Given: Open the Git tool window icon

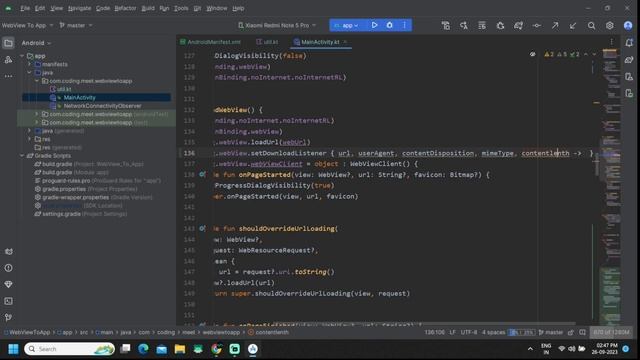Looking at the screenshot, I should [x=9, y=317].
